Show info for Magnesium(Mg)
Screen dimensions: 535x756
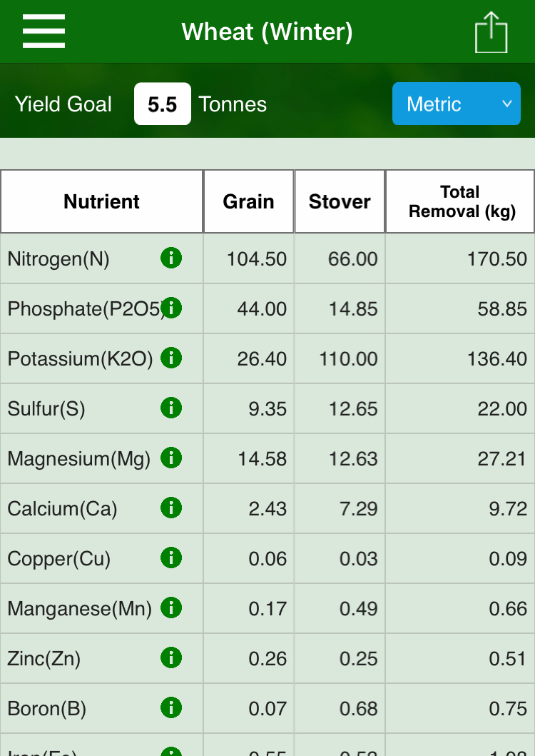coord(171,458)
